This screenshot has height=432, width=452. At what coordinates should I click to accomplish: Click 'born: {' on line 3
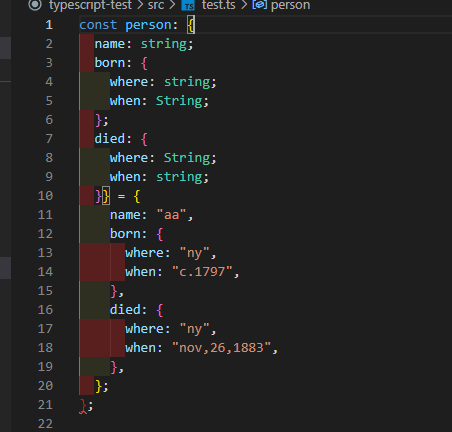121,63
